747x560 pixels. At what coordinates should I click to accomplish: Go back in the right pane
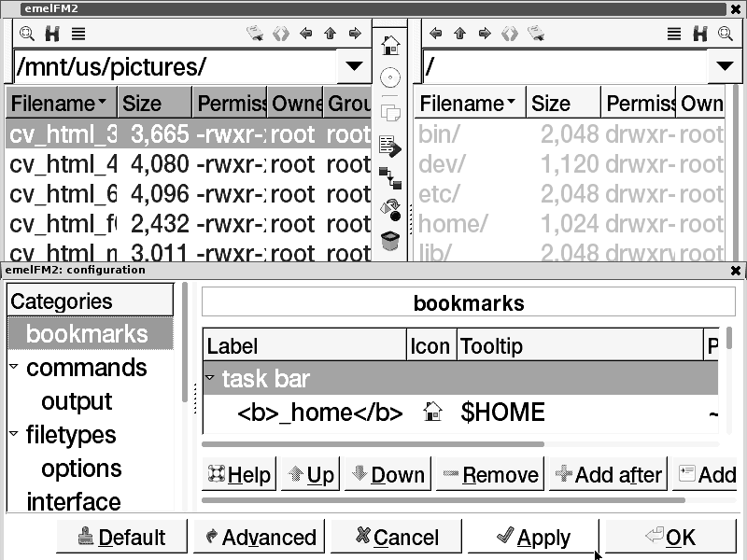pyautogui.click(x=435, y=34)
